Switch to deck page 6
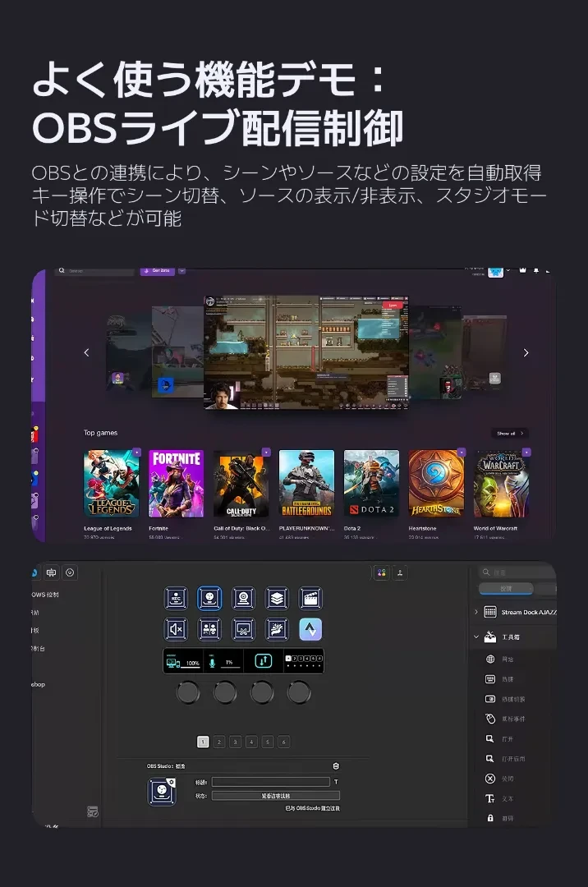 [x=284, y=742]
